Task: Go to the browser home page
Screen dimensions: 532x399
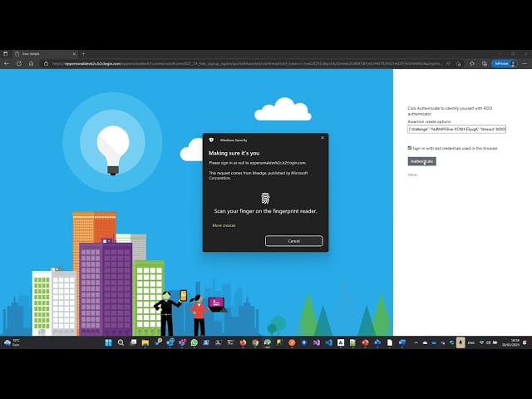Action: 31,63
